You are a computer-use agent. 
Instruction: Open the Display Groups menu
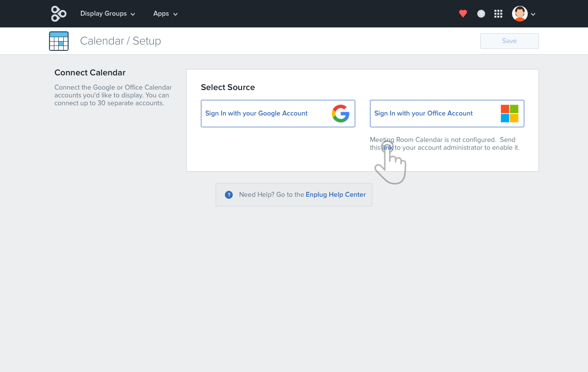108,14
